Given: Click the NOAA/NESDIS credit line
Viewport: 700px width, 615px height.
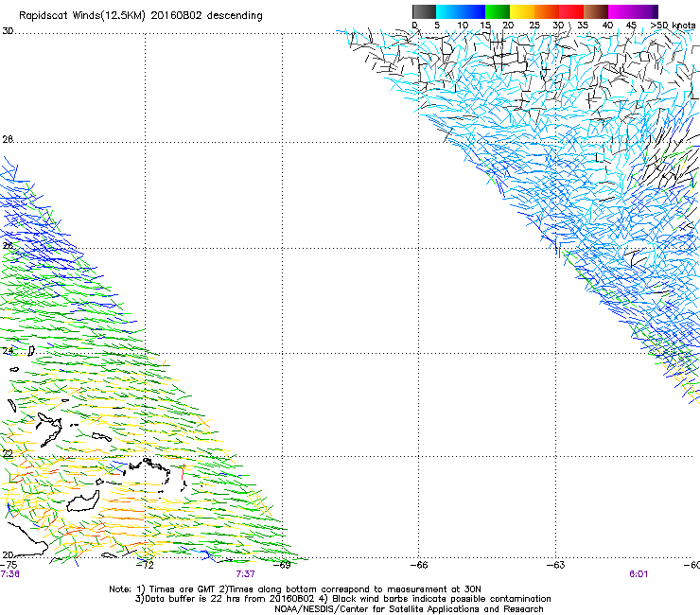Looking at the screenshot, I should click(x=409, y=609).
